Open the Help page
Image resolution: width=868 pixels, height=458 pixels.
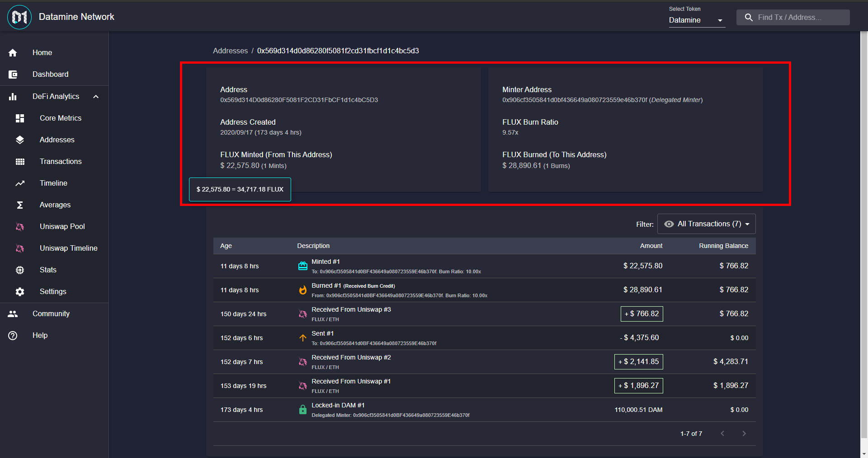pyautogui.click(x=54, y=336)
